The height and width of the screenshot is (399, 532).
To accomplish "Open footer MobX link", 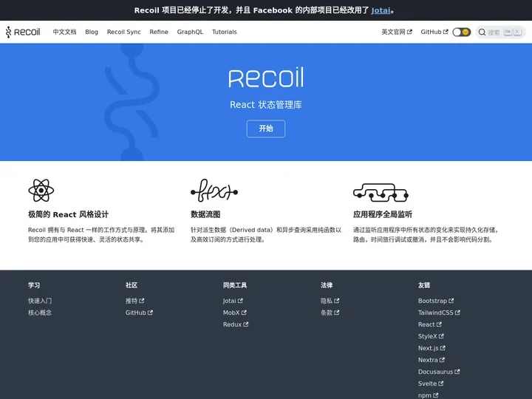I will (x=235, y=313).
